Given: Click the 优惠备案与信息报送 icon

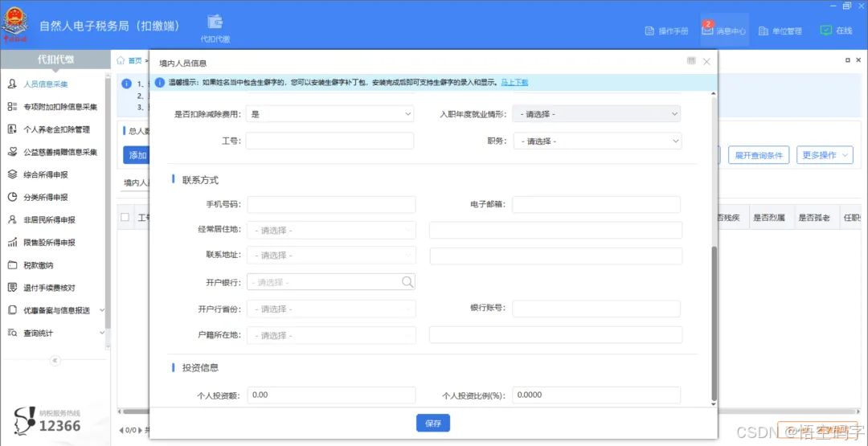Looking at the screenshot, I should 12,310.
